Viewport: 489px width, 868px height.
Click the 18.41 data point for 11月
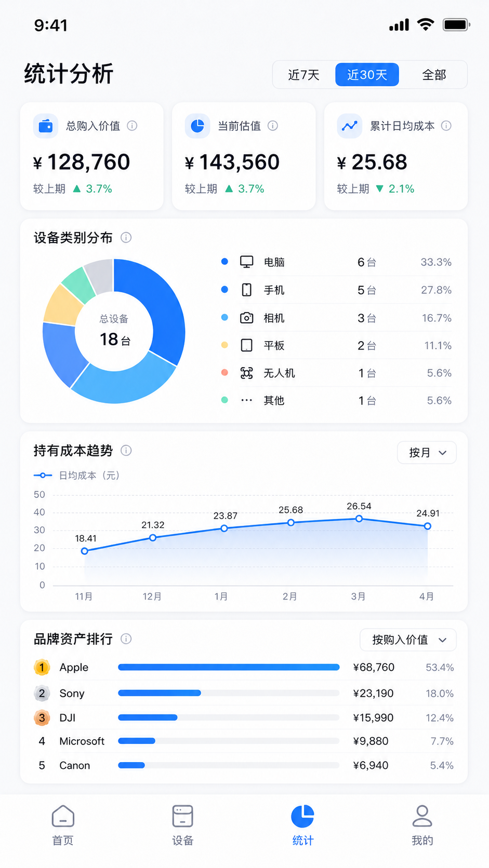85,551
